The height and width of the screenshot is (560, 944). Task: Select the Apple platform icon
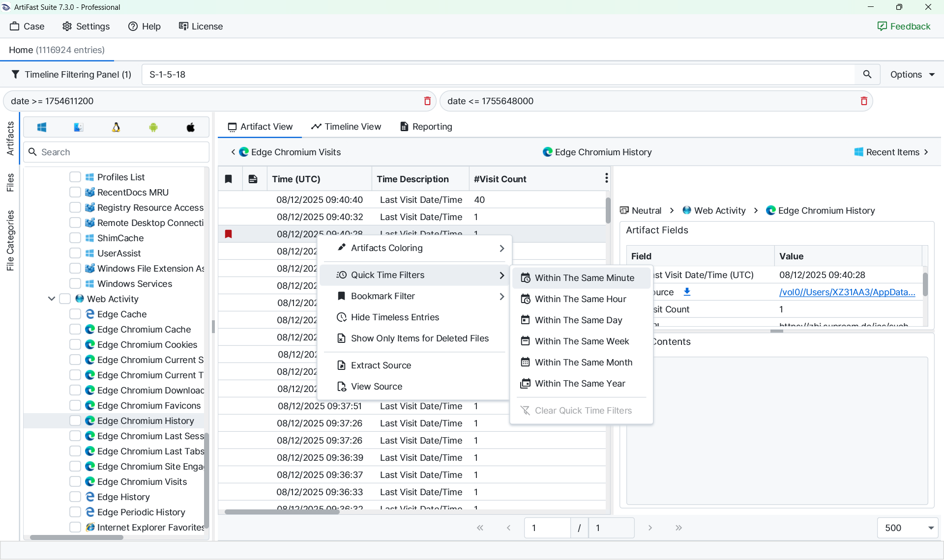click(191, 128)
